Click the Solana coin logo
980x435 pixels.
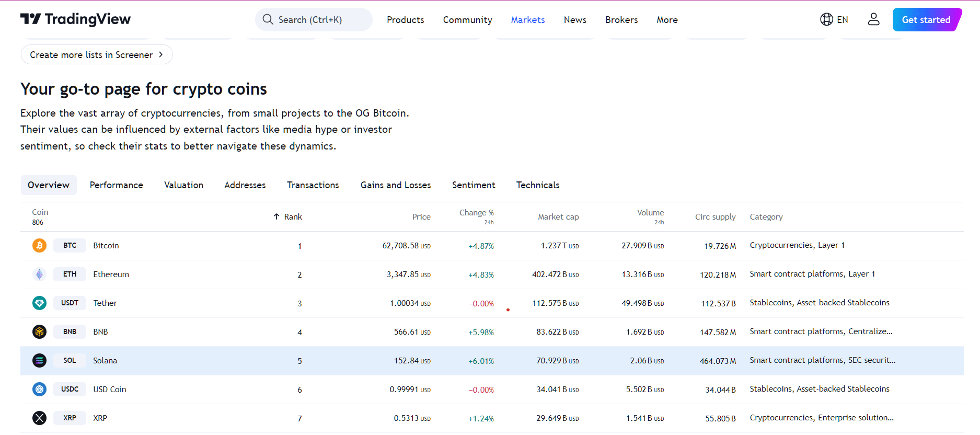click(39, 361)
